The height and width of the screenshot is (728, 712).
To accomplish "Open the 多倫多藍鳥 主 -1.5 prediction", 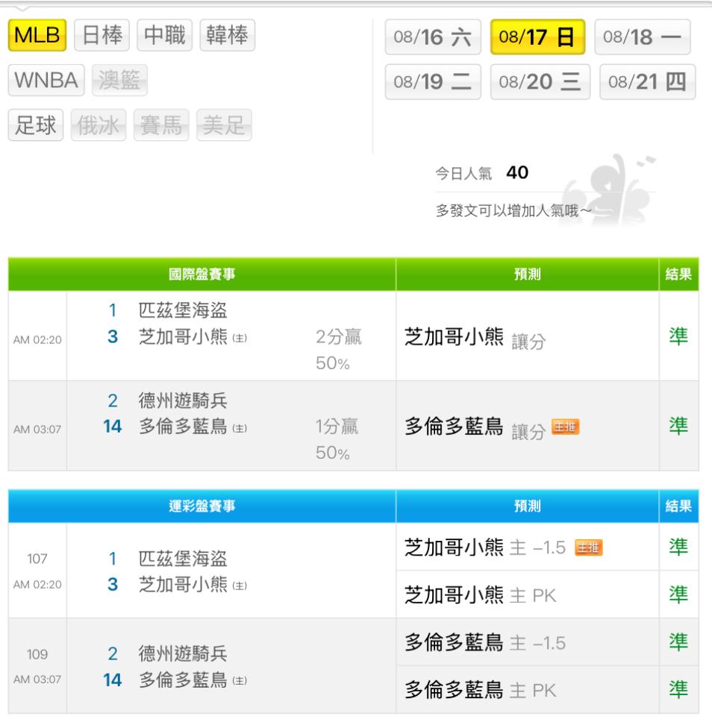I will point(485,643).
